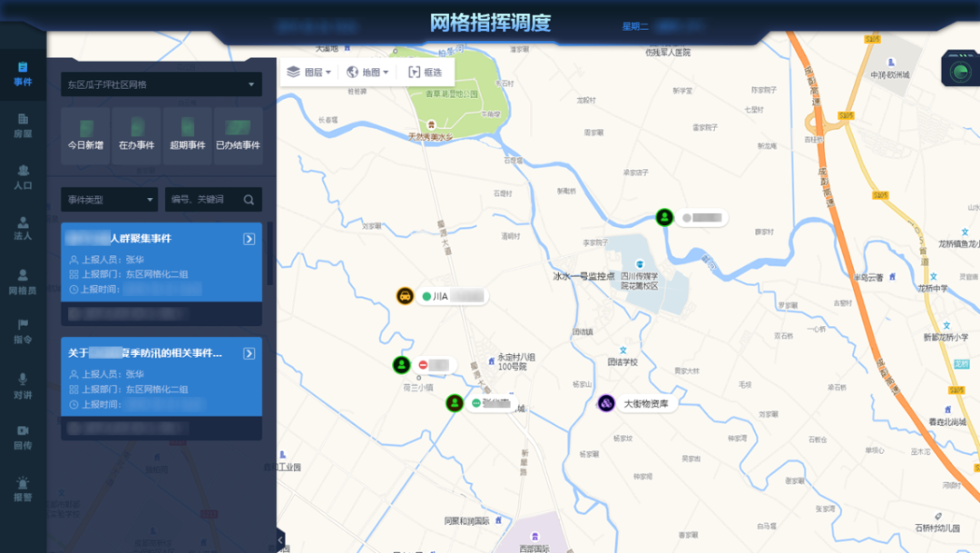Expand the 图层 layers dropdown

coord(309,73)
